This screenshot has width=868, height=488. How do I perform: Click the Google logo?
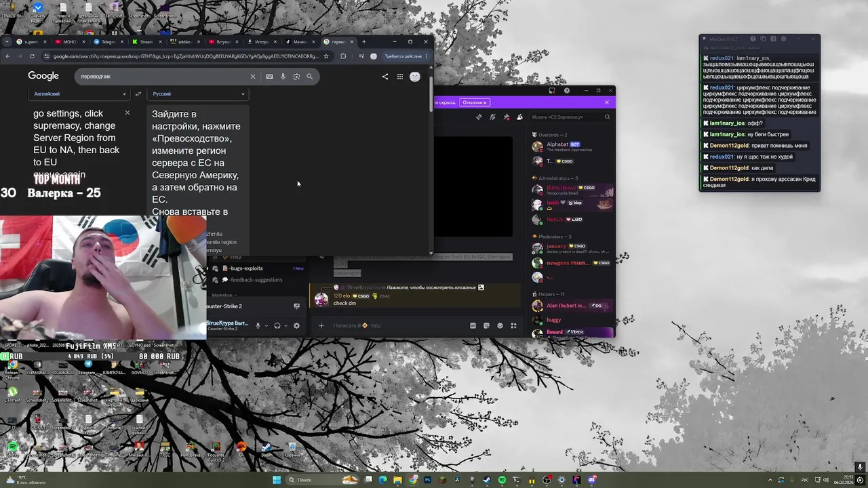[43, 76]
